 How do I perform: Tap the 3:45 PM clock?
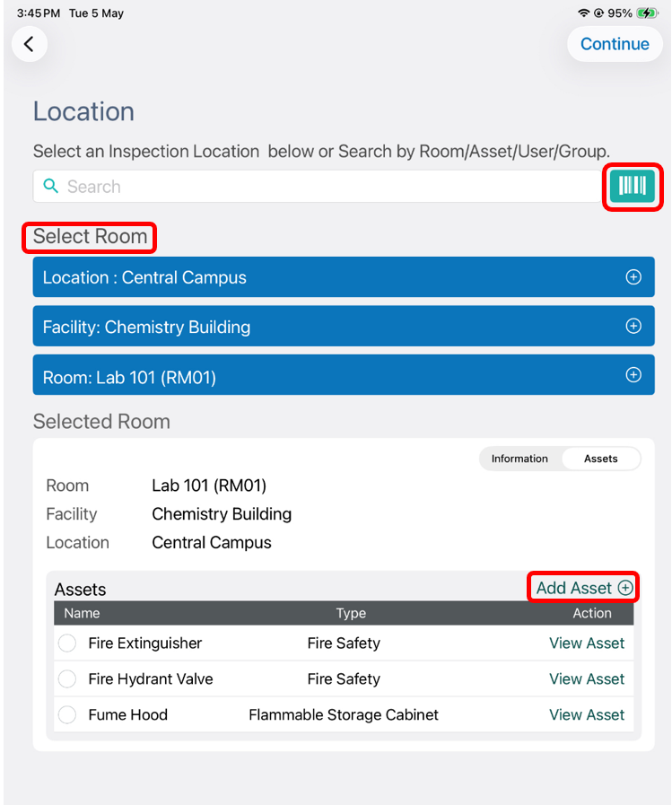click(x=39, y=13)
